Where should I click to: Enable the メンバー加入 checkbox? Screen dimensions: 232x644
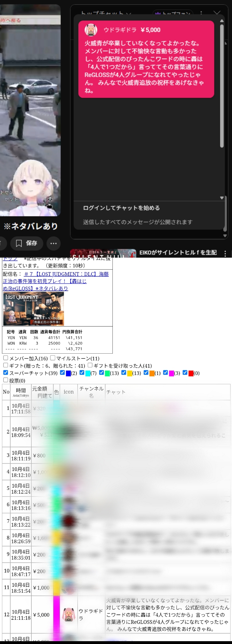[6, 358]
